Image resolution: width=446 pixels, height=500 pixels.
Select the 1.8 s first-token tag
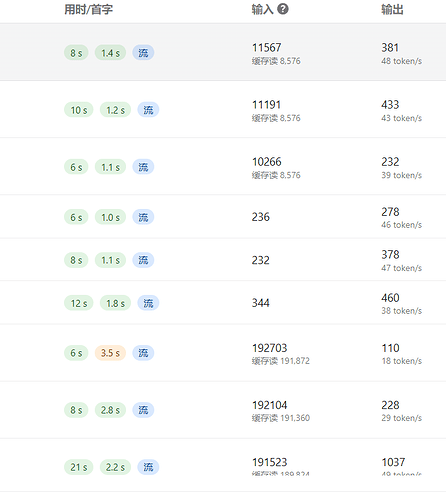[115, 303]
